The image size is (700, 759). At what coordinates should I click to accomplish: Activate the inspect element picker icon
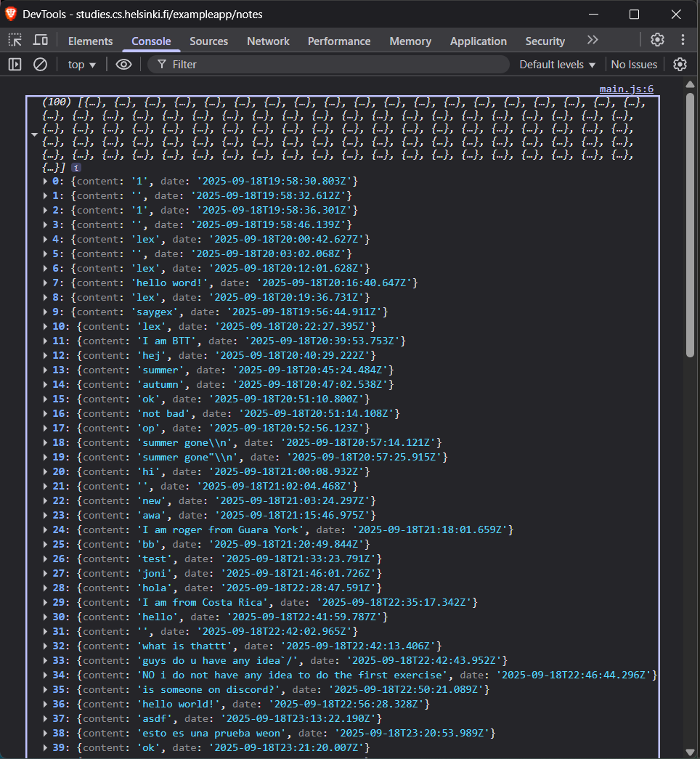point(15,40)
